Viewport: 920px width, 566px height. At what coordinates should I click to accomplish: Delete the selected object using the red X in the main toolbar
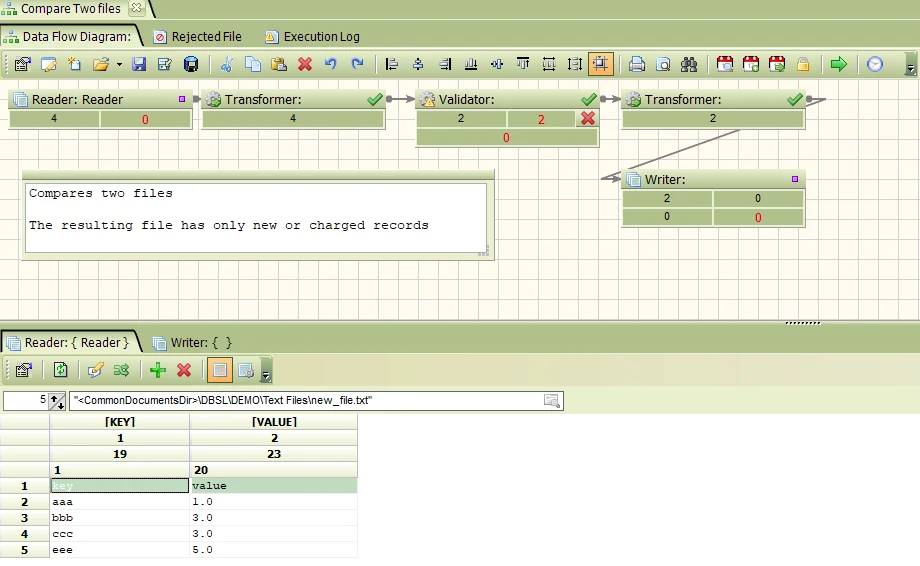click(x=305, y=64)
